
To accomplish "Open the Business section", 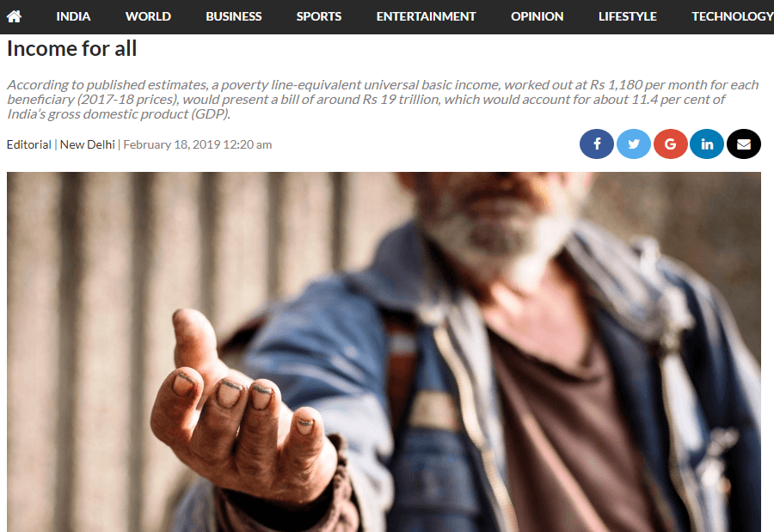I will coord(233,16).
